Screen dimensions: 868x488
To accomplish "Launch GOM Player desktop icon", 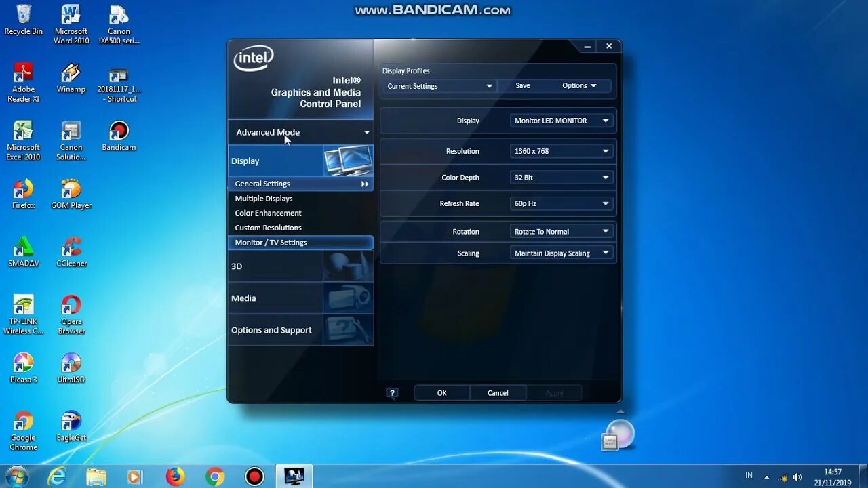I will (71, 195).
